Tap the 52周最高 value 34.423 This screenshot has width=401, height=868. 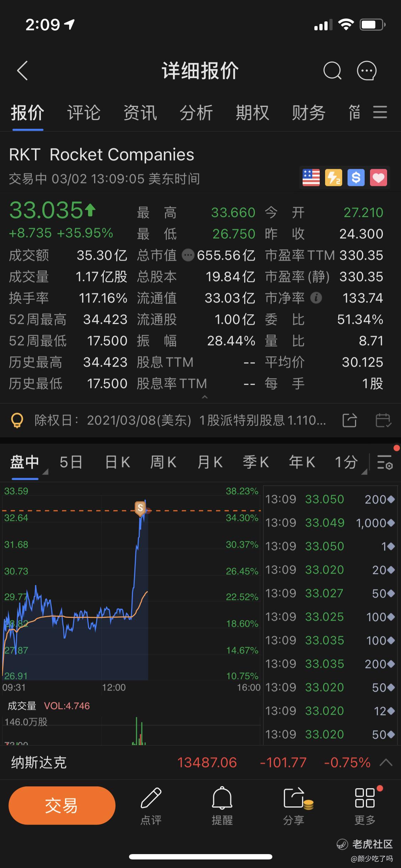[x=105, y=320]
